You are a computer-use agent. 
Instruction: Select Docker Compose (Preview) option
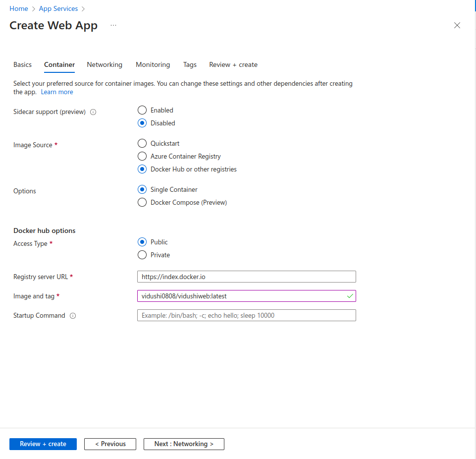[142, 202]
